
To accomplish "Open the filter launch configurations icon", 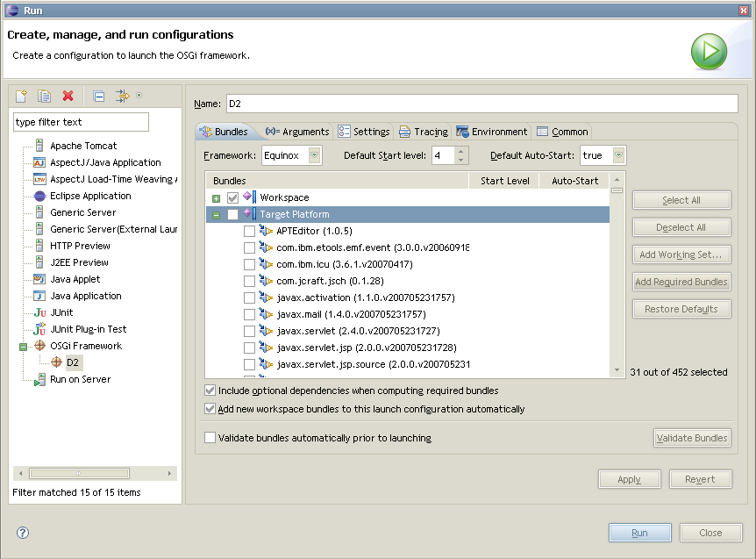I will (x=123, y=96).
